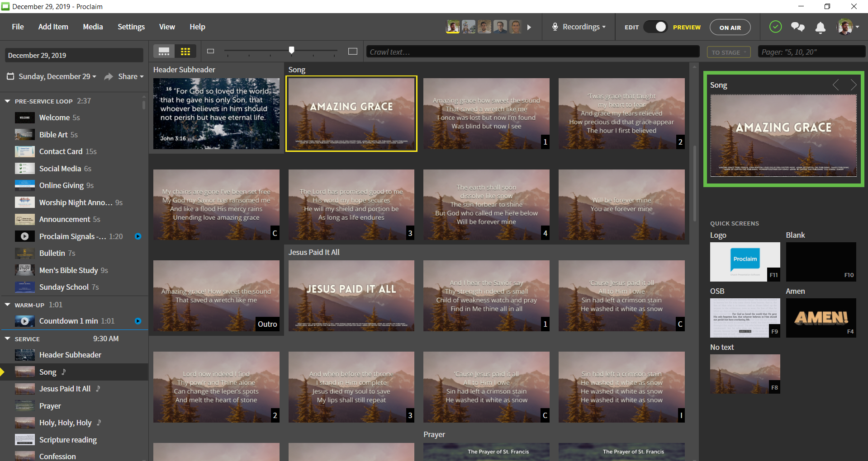The height and width of the screenshot is (461, 868).
Task: Click the Online Giving thumbnail icon
Action: (25, 185)
